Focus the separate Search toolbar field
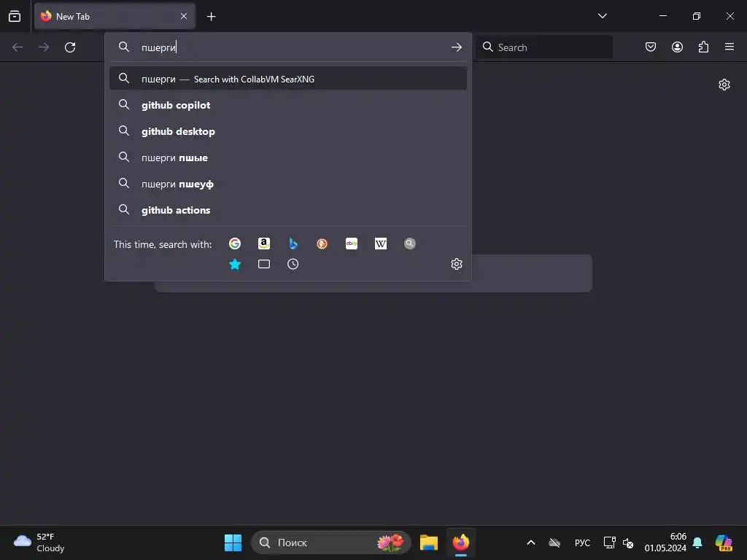The image size is (747, 560). (544, 47)
